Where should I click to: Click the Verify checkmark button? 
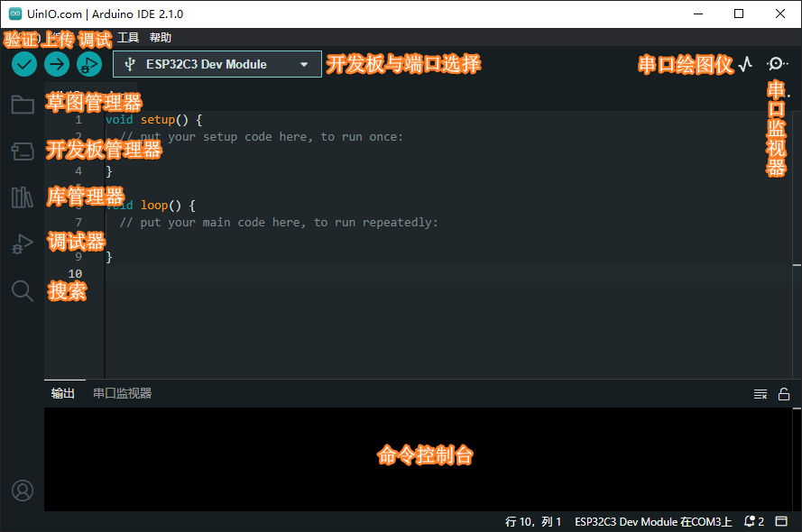tap(24, 64)
